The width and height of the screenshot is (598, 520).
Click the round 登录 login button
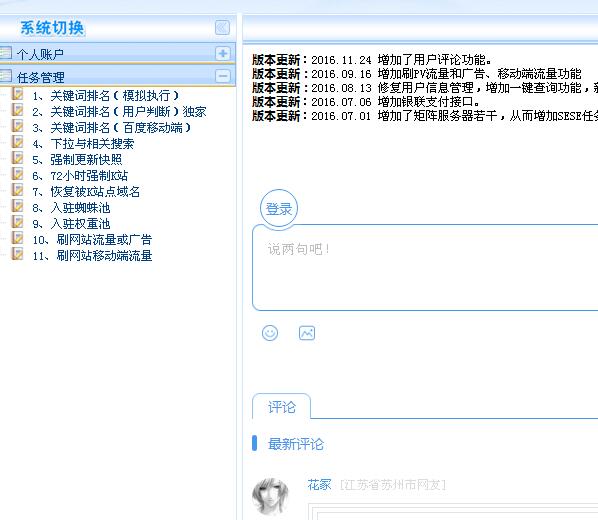tap(279, 208)
